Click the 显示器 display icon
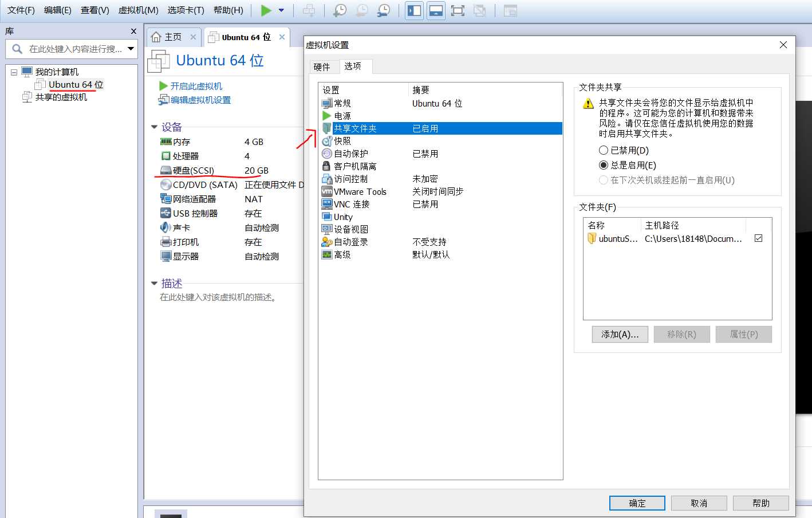This screenshot has width=812, height=518. 166,256
